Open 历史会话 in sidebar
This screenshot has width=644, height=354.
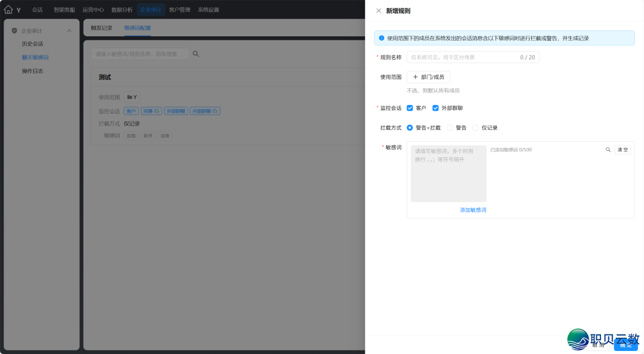(x=32, y=44)
